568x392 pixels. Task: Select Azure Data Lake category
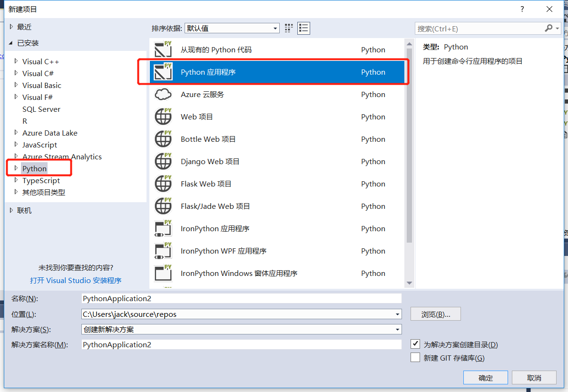pyautogui.click(x=49, y=133)
